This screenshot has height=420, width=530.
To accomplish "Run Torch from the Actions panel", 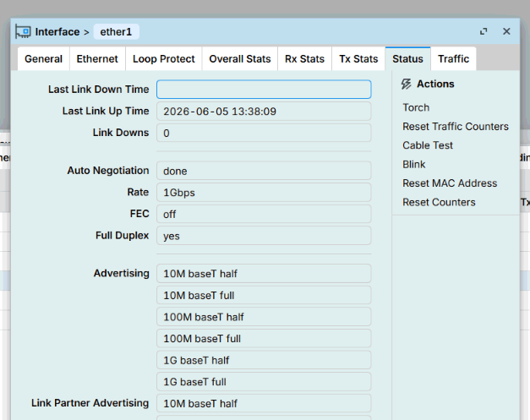I will [x=416, y=107].
